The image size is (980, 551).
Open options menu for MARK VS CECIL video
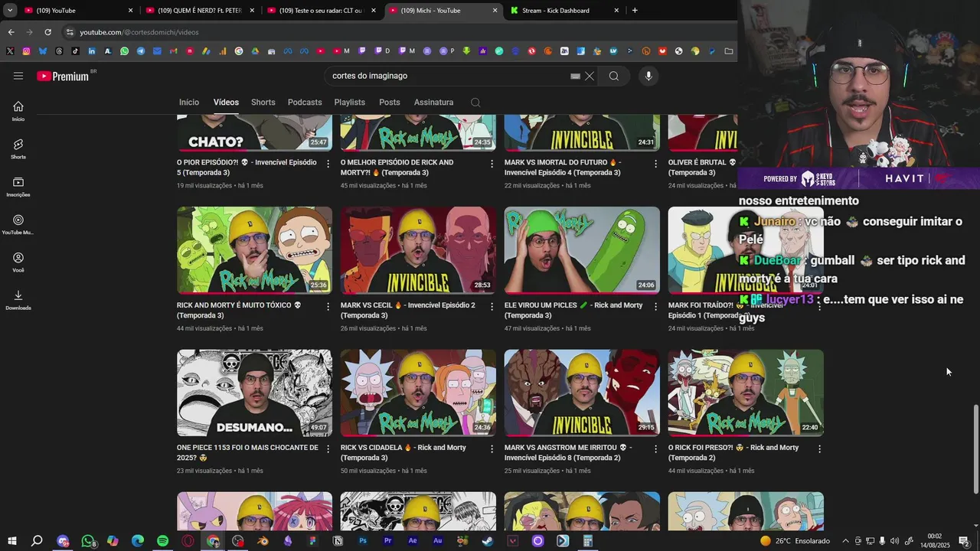point(492,307)
